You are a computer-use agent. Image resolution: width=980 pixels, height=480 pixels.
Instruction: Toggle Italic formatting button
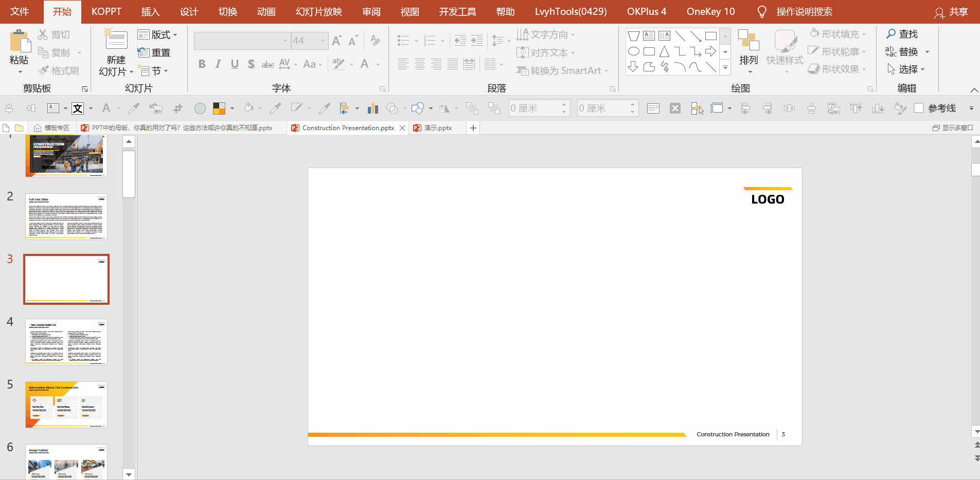click(218, 64)
